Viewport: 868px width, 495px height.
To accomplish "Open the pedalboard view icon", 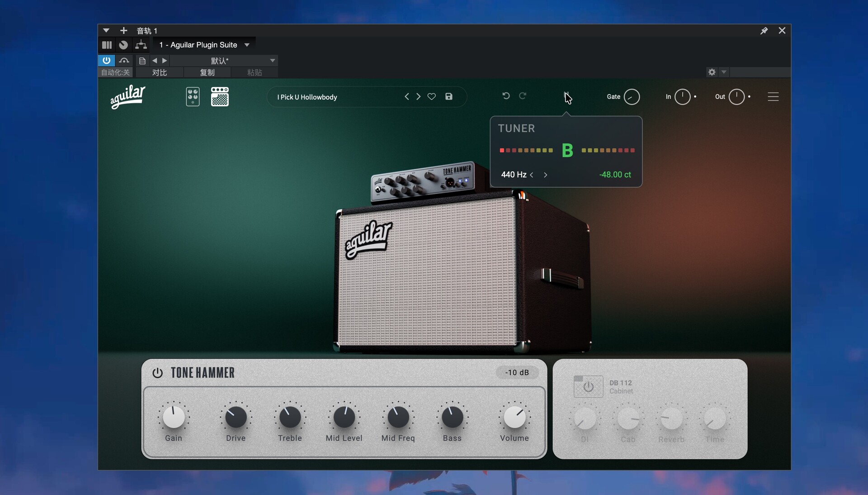I will tap(193, 97).
